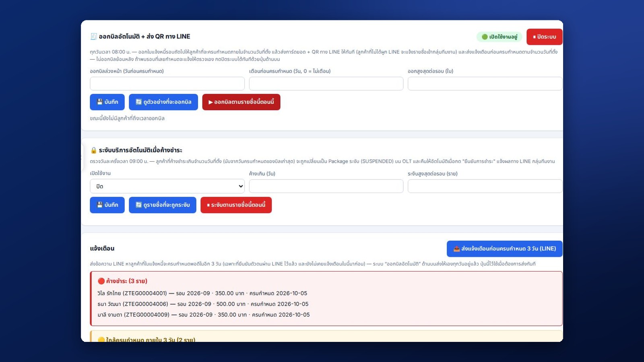Screen dimensions: 644x362
Task: Focus the ออกบิลล่วงหน้า days input field
Action: click(x=167, y=84)
